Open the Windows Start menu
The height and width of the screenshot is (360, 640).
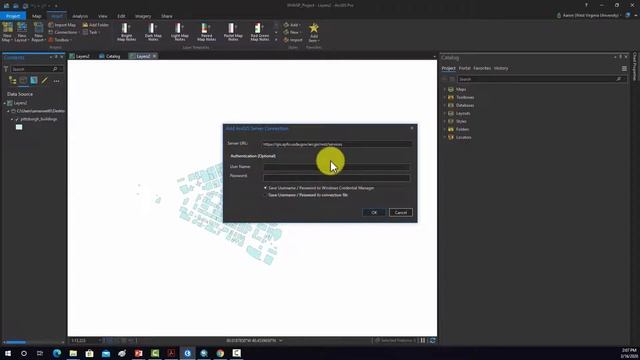pos(7,353)
